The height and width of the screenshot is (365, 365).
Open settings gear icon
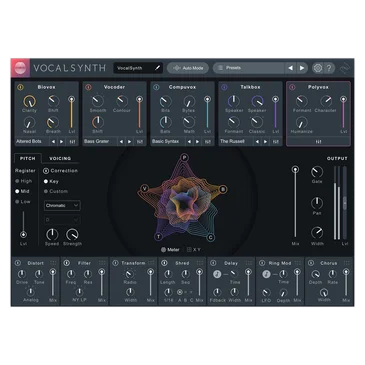[x=318, y=68]
